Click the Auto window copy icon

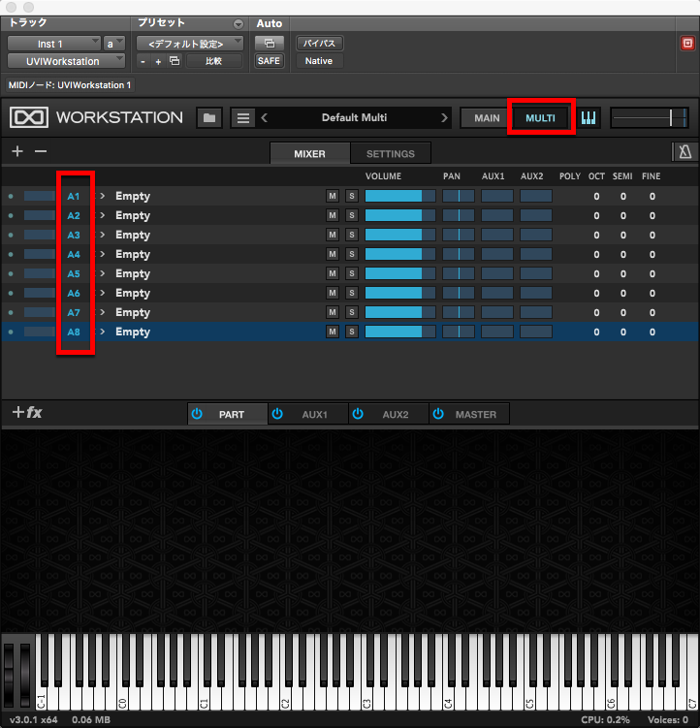click(269, 44)
